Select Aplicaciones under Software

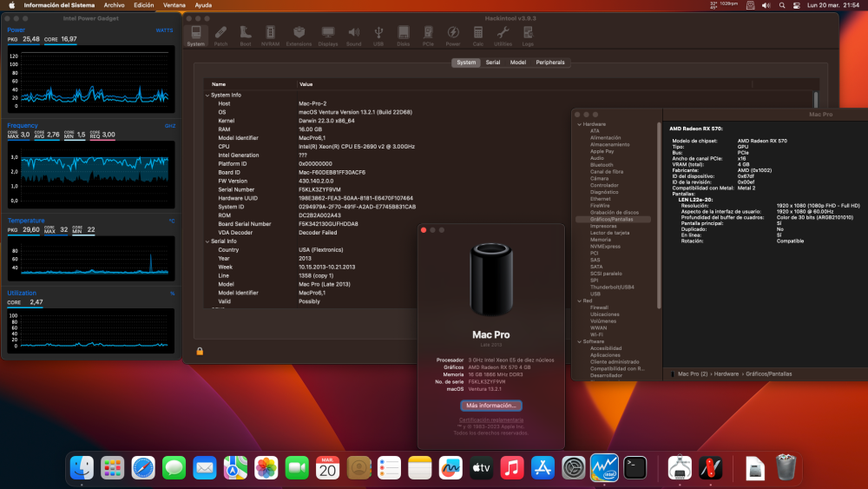click(606, 355)
